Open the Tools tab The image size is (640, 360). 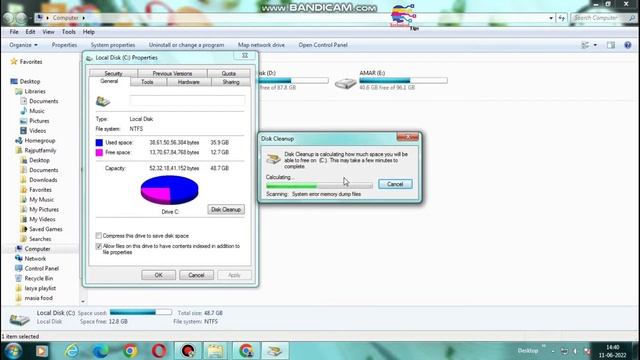click(147, 82)
